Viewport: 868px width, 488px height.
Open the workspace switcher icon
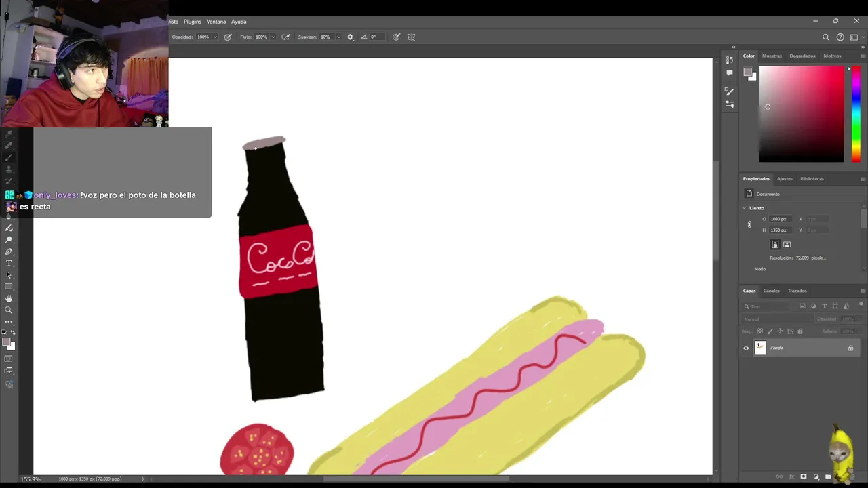[854, 37]
